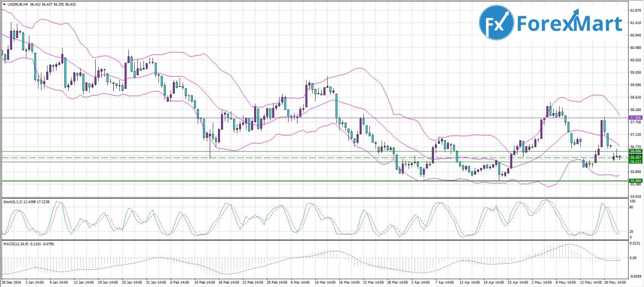Click the ForexMart FX logo icon
Screen dimensions: 644x287
(x=496, y=23)
